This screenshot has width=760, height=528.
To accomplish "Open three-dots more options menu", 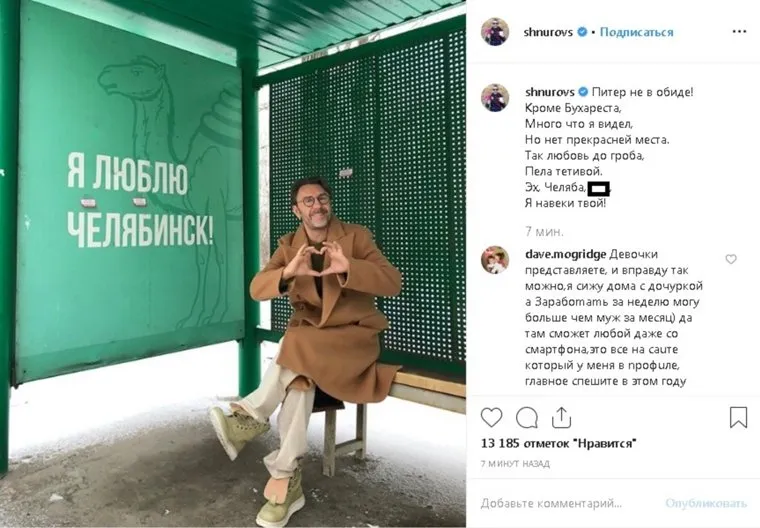I will [739, 32].
